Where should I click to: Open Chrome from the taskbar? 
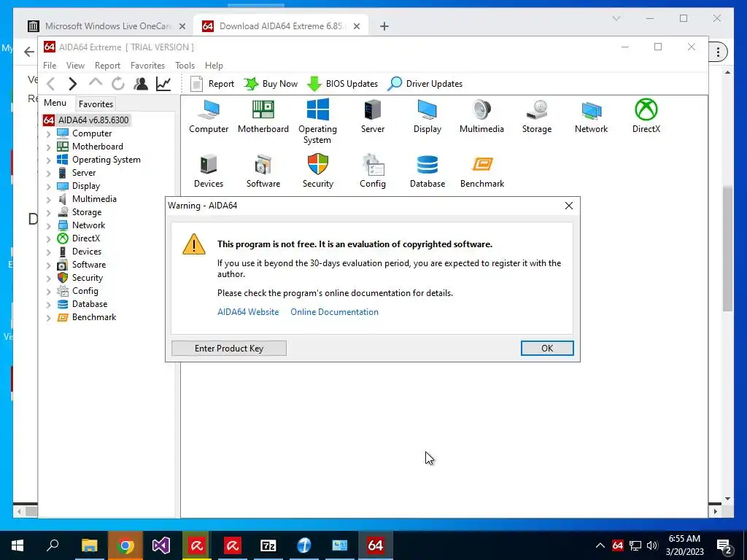[125, 545]
